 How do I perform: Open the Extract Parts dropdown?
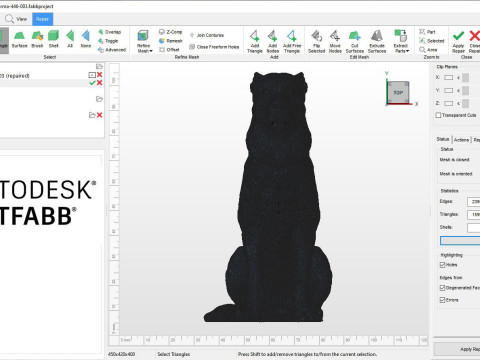click(x=401, y=41)
